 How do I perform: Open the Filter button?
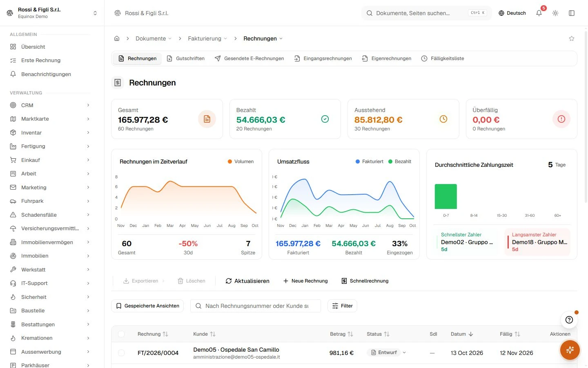tap(343, 306)
